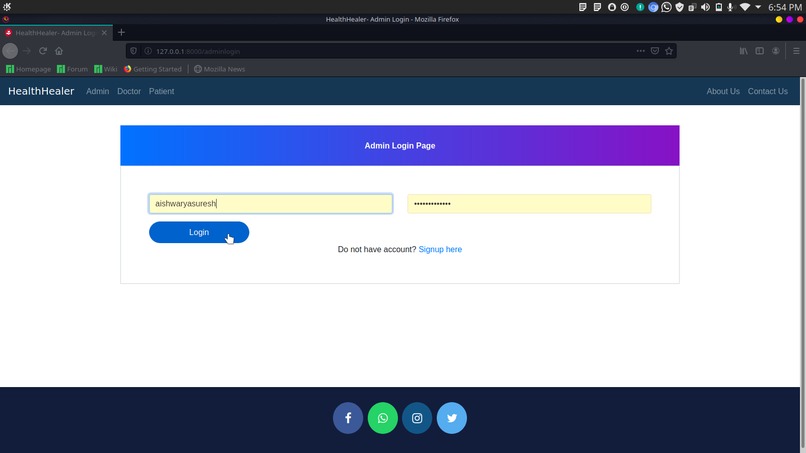Toggle Firefox sidebar icon
The image size is (806, 453).
pyautogui.click(x=759, y=51)
